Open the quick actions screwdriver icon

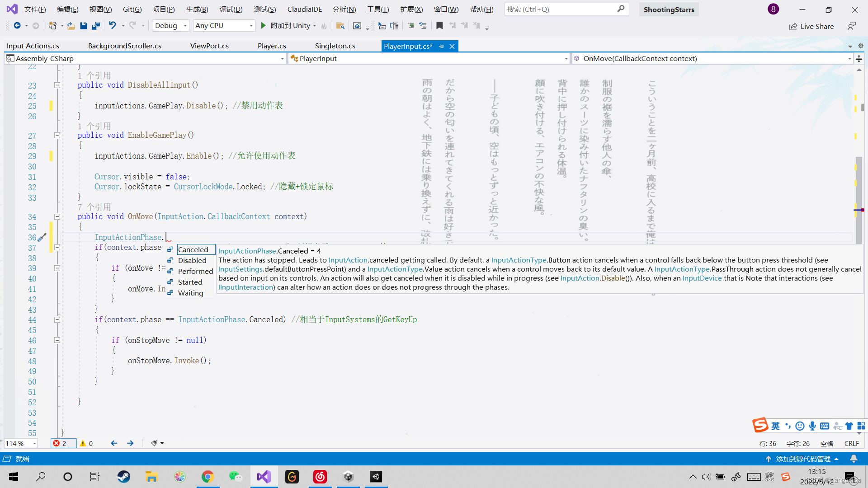pyautogui.click(x=42, y=237)
